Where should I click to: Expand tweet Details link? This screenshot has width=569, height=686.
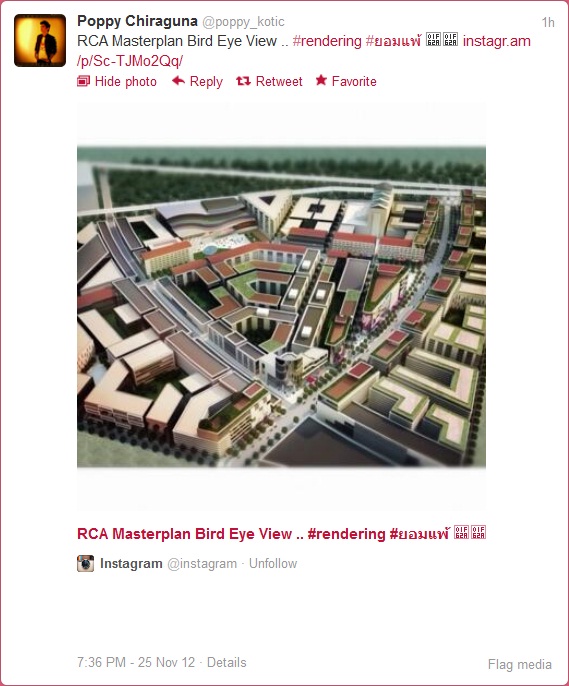click(227, 662)
